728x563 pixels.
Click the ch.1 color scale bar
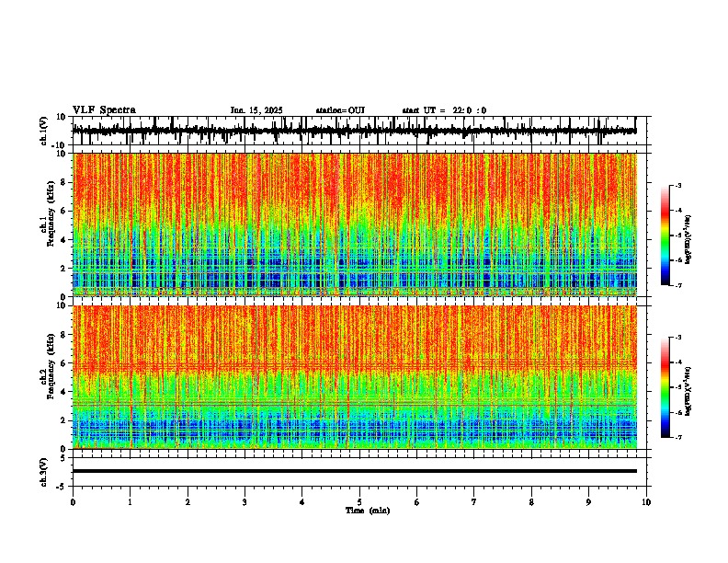pos(665,236)
